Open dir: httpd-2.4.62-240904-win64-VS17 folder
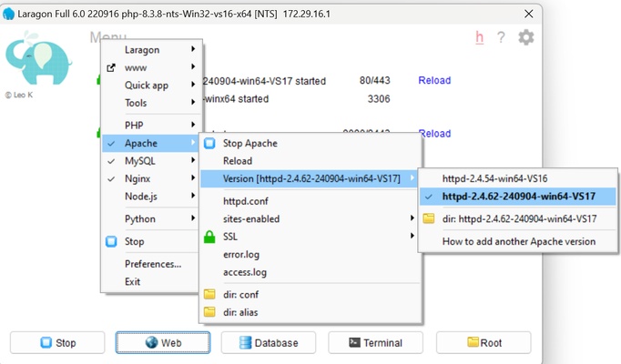 519,218
